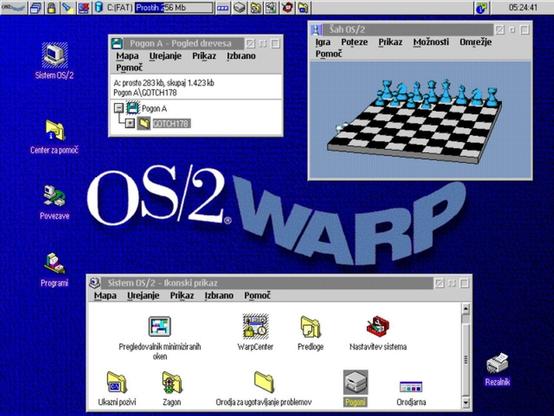Viewport: 554px width, 416px height.
Task: Open the Izbrano menu in Sistem OS/2 window
Action: click(x=219, y=295)
